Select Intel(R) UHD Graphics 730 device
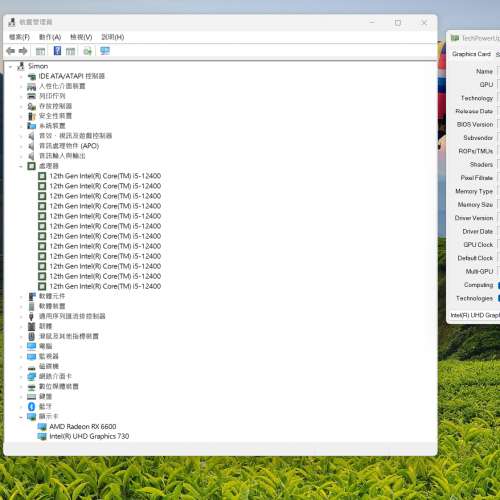This screenshot has height=500, width=500. (89, 436)
